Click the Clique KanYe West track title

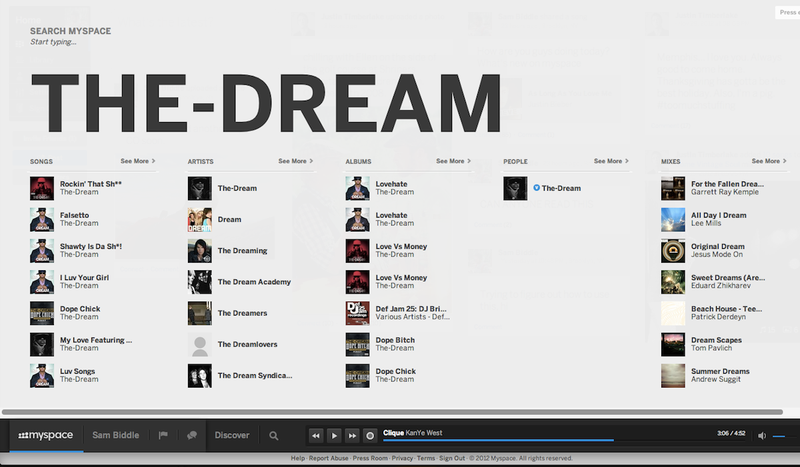(412, 433)
